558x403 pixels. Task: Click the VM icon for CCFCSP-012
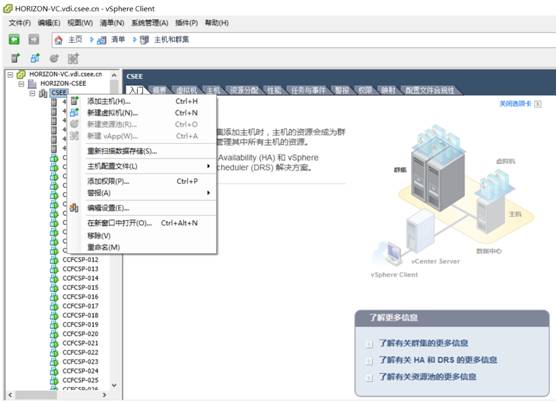pyautogui.click(x=54, y=260)
